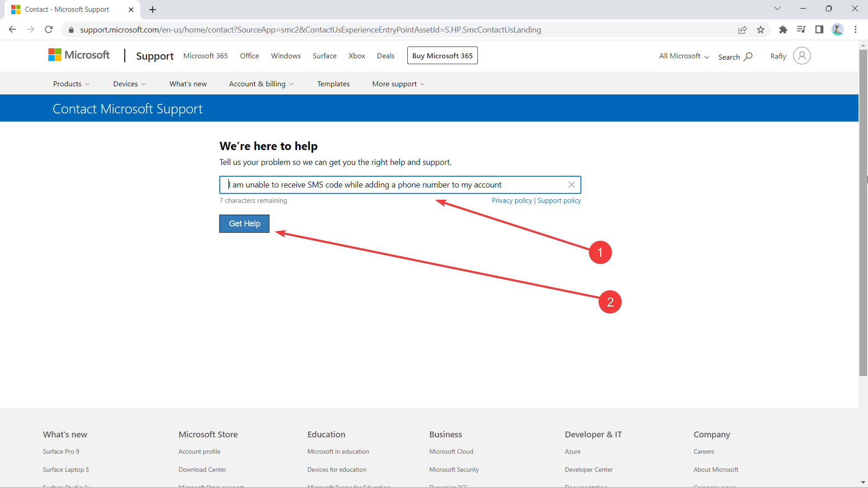The height and width of the screenshot is (488, 868).
Task: Open the Support home link
Action: 155,56
